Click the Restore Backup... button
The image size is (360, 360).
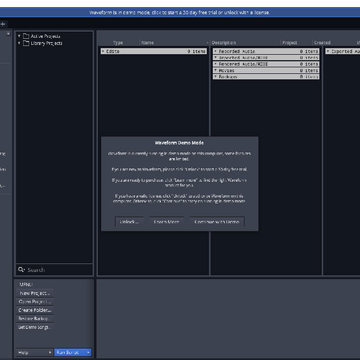tap(35, 319)
